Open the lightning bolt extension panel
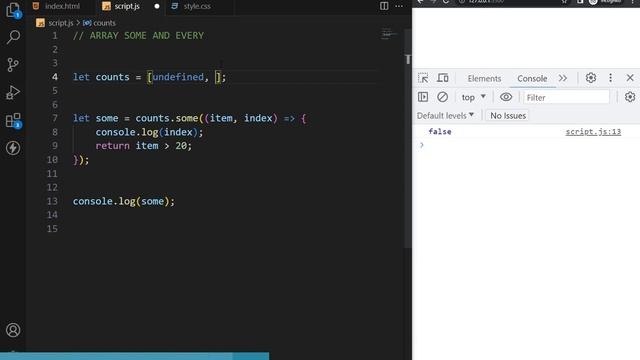 point(13,148)
